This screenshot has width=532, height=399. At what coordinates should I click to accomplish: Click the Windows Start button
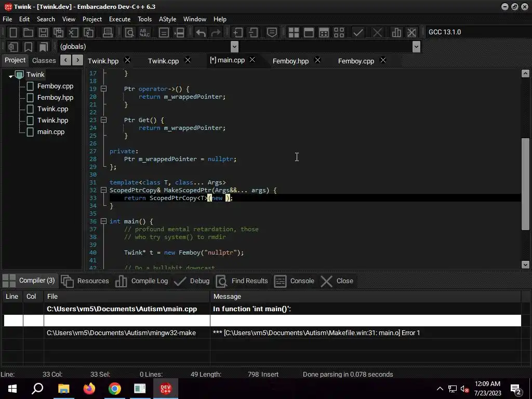[x=12, y=389]
